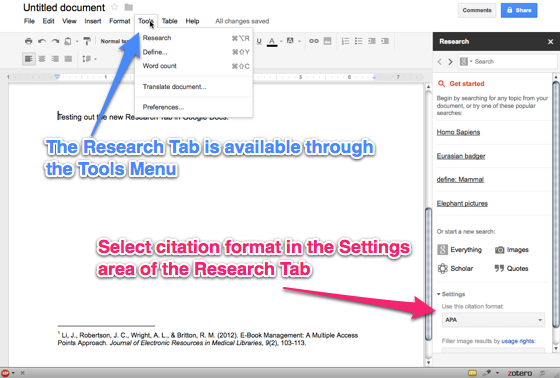
Task: Start an Images search
Action: [512, 250]
